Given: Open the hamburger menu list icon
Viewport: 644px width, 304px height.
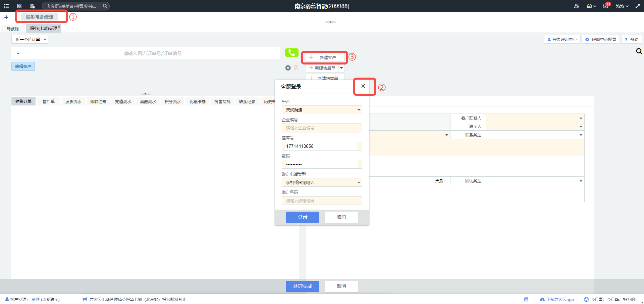Looking at the screenshot, I should point(6,6).
